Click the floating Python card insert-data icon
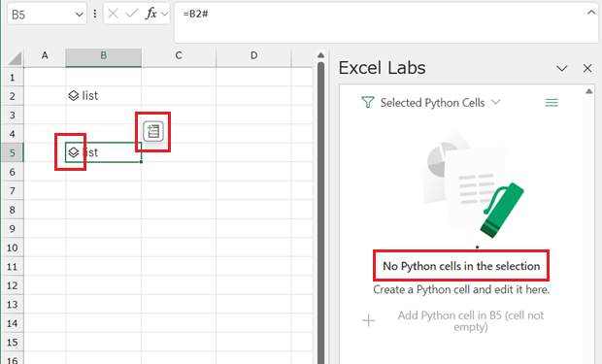This screenshot has height=364, width=602. 153,131
